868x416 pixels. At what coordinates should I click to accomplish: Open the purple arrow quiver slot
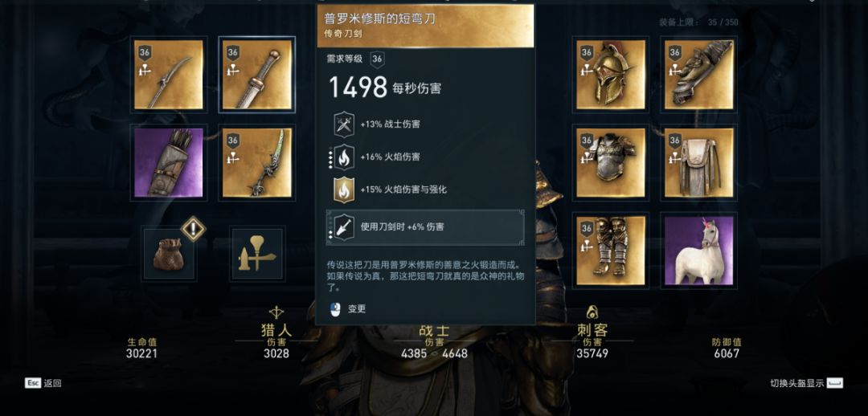pyautogui.click(x=169, y=163)
